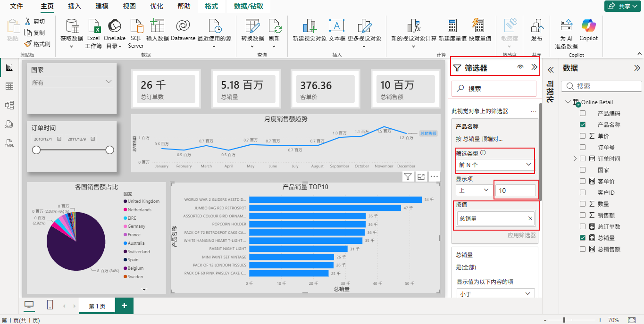Switch to model view sidebar icon
The image size is (644, 324).
pos(9,105)
